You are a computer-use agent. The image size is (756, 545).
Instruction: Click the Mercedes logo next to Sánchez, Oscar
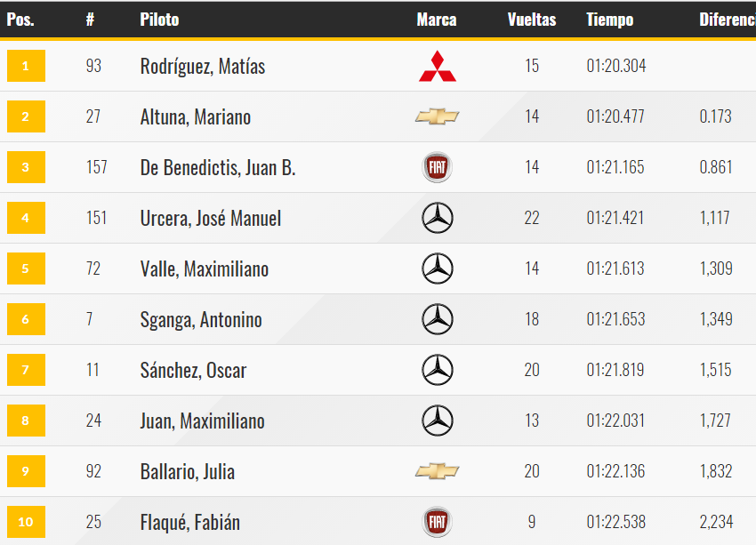click(438, 370)
